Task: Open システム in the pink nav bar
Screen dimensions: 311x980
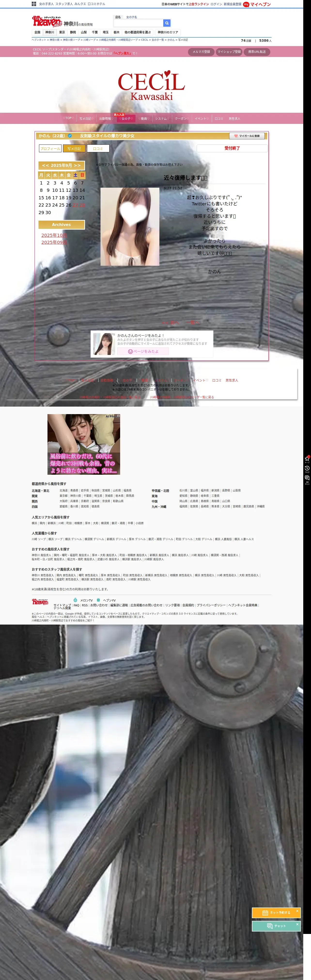Action: pos(162,119)
